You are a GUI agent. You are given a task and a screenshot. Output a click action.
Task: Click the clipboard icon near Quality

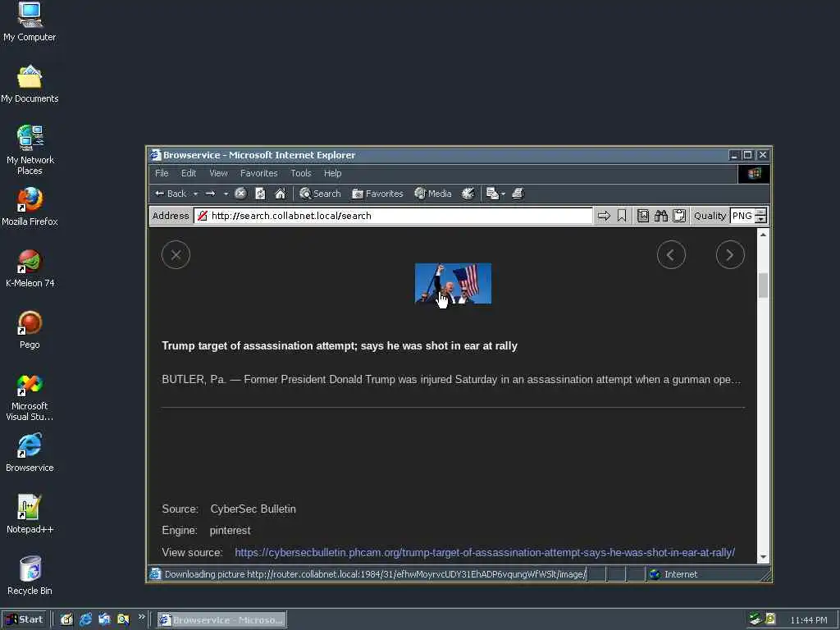679,216
